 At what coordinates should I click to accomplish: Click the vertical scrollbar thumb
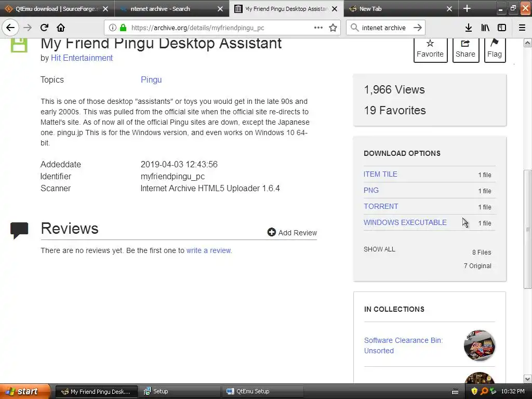pos(528,229)
